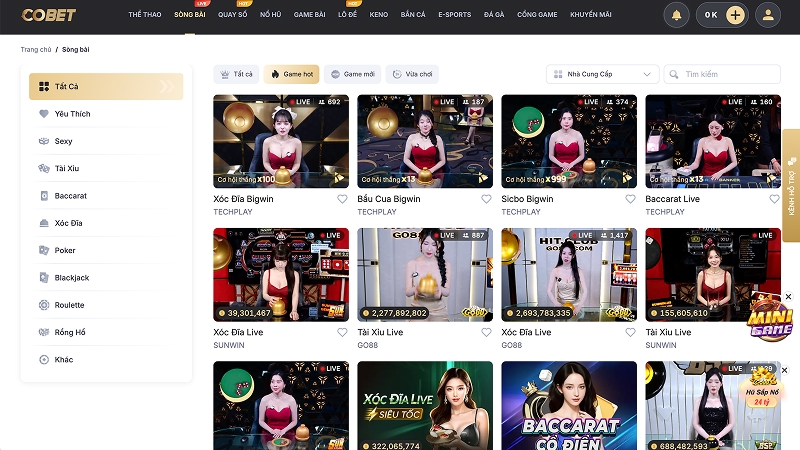
Task: Open THỂ THAO menu item
Action: click(x=145, y=15)
